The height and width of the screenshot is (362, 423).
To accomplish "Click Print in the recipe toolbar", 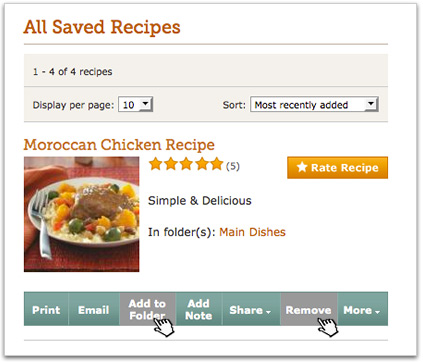I will [x=46, y=309].
